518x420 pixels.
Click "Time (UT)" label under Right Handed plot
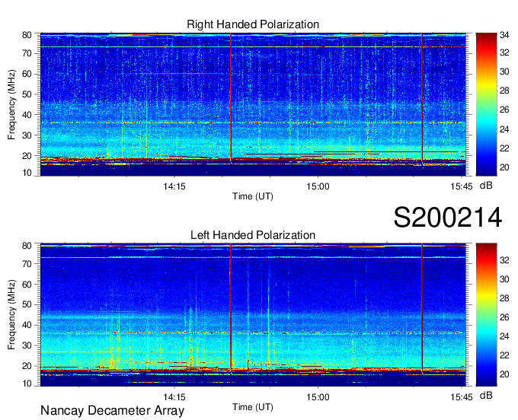click(x=253, y=196)
